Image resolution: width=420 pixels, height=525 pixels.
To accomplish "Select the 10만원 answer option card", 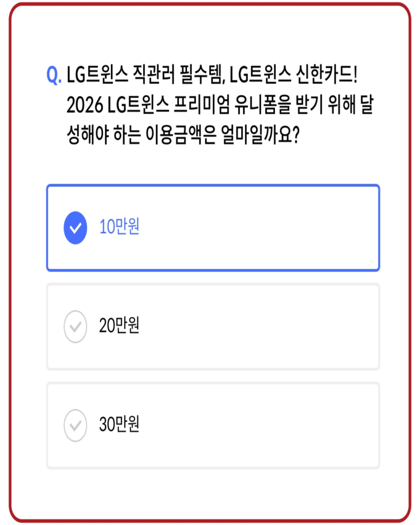I will click(x=213, y=228).
